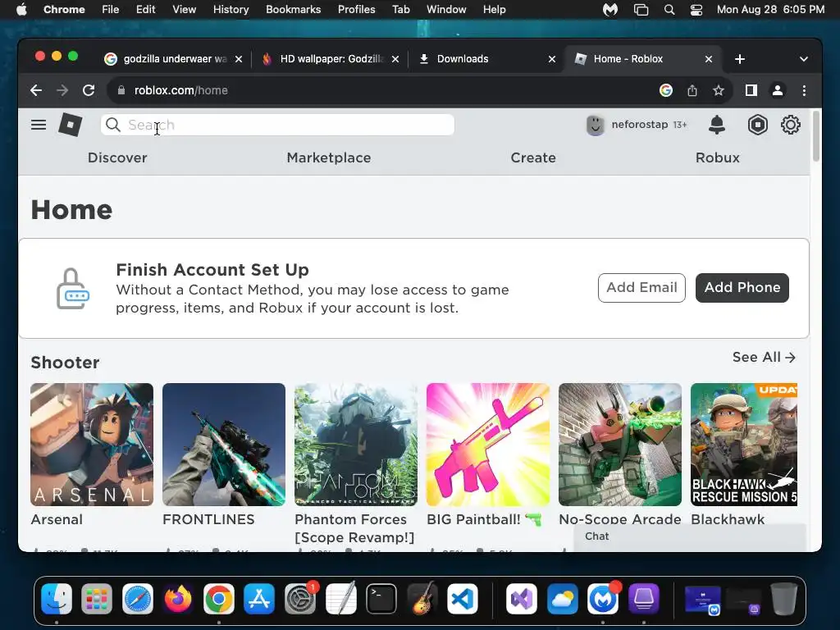Toggle the Chrome side panel icon

pyautogui.click(x=751, y=90)
